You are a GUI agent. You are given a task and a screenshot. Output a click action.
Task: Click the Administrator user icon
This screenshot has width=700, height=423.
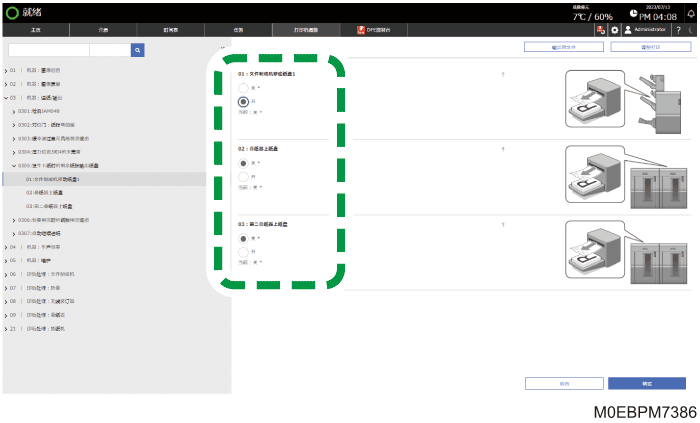tap(628, 30)
